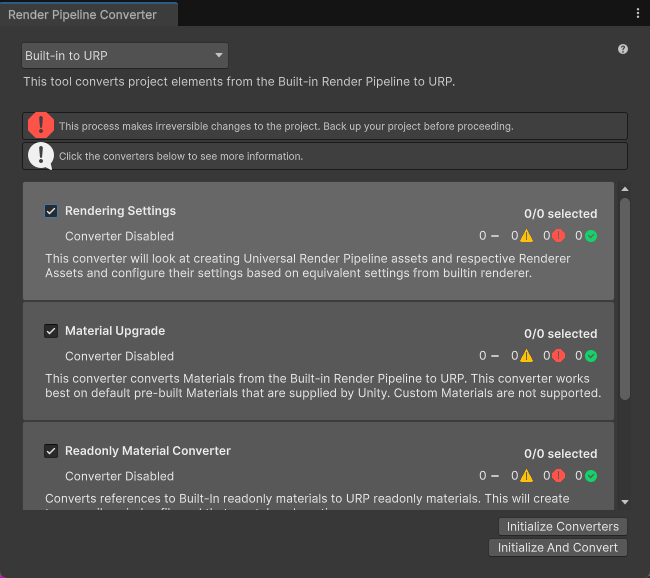This screenshot has height=578, width=650.
Task: Click Rendering Settings yellow warning count icon
Action: click(526, 236)
